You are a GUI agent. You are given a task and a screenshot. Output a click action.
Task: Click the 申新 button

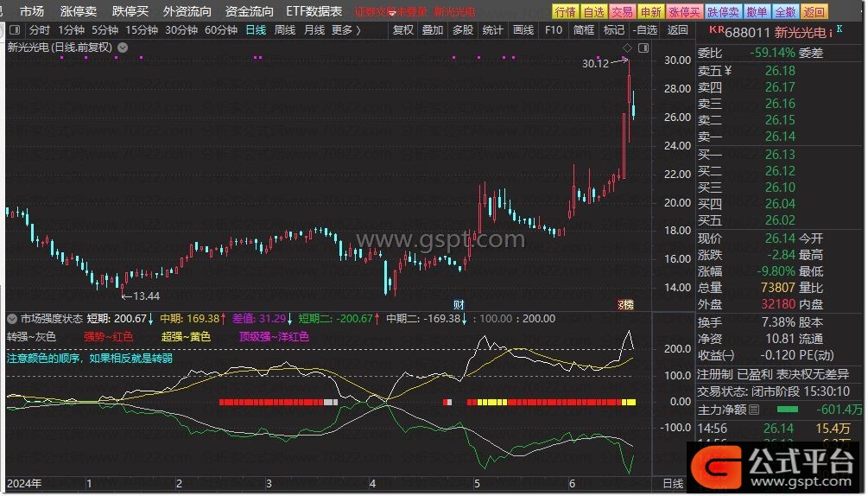pos(650,11)
